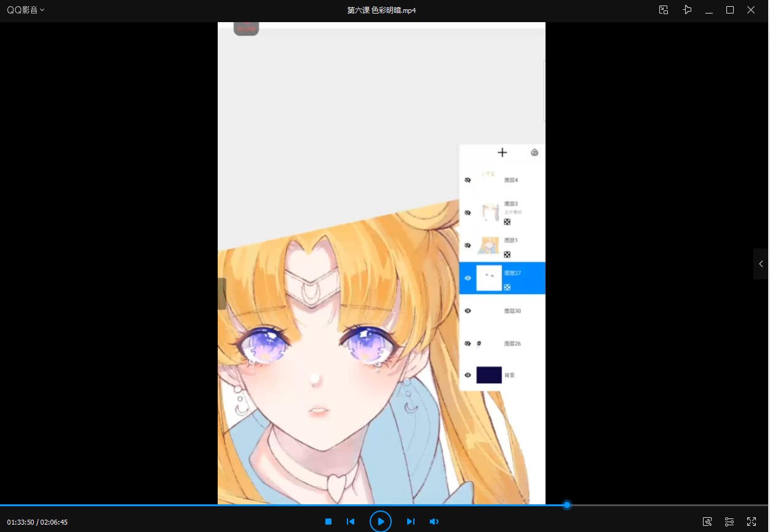
Task: Select layer name 图层30
Action: pyautogui.click(x=512, y=311)
